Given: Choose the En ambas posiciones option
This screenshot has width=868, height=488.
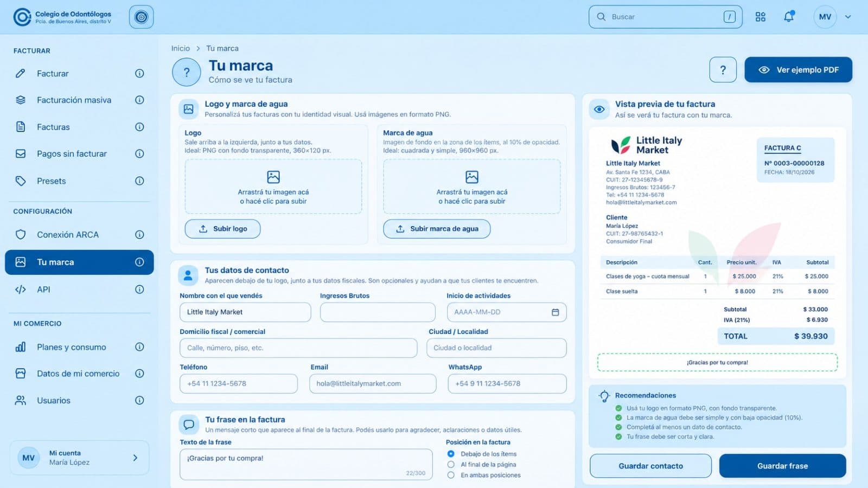Looking at the screenshot, I should click(x=451, y=475).
